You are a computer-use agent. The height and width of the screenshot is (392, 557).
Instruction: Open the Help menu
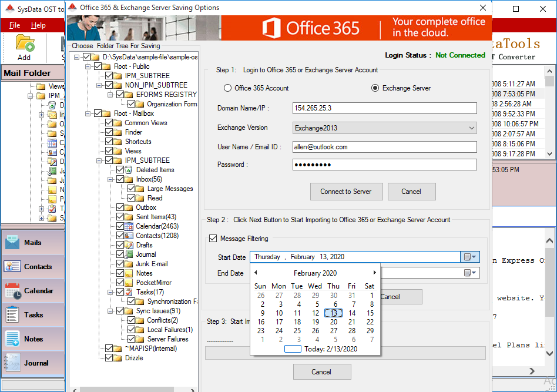coord(38,25)
